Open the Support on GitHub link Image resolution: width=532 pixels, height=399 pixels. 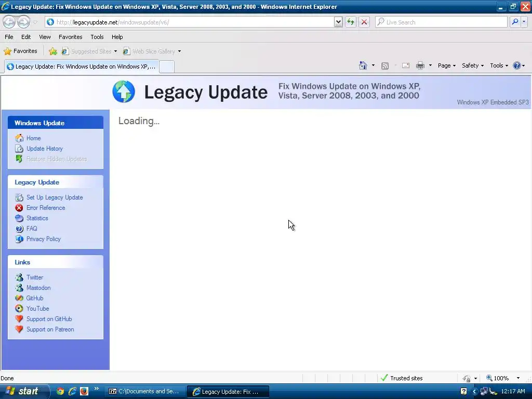[49, 319]
